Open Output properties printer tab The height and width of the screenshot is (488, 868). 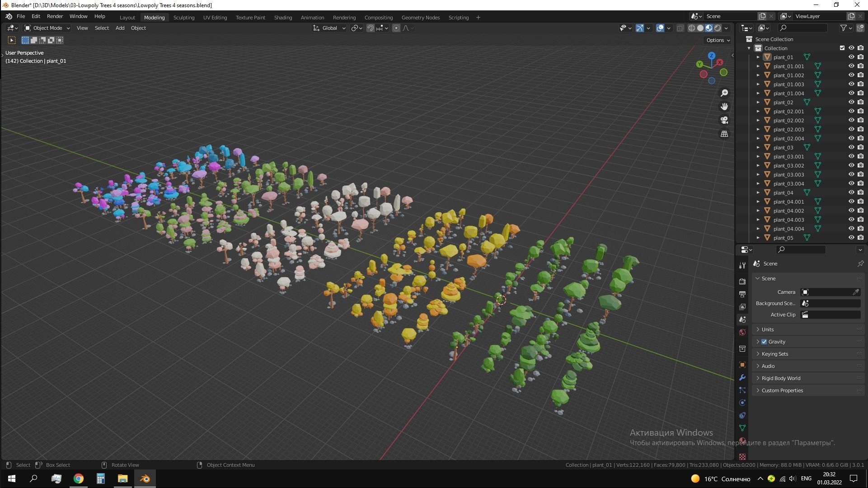point(742,294)
